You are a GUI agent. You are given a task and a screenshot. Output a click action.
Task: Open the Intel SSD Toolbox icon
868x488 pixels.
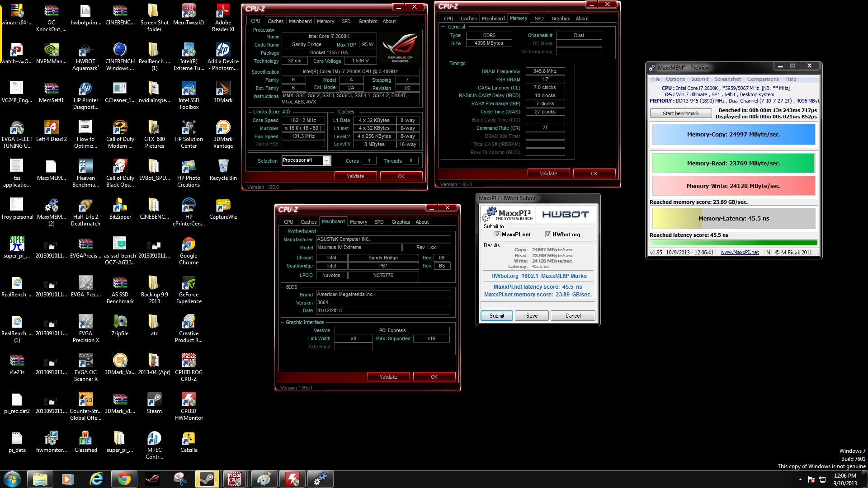189,96
